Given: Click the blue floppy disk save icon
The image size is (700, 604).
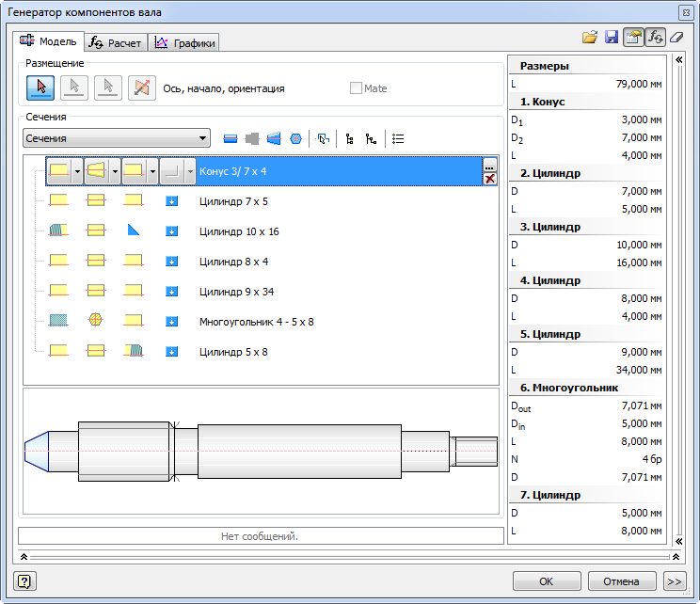Looking at the screenshot, I should click(x=612, y=38).
